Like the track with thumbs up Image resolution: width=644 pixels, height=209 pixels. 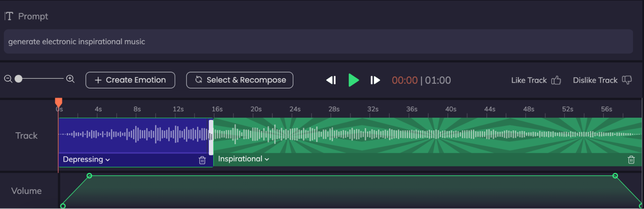(x=556, y=80)
